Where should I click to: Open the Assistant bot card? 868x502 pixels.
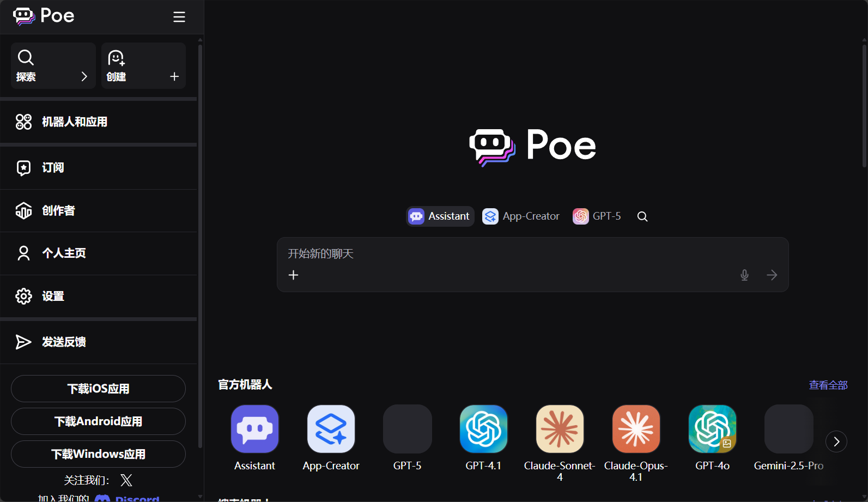[x=254, y=438]
